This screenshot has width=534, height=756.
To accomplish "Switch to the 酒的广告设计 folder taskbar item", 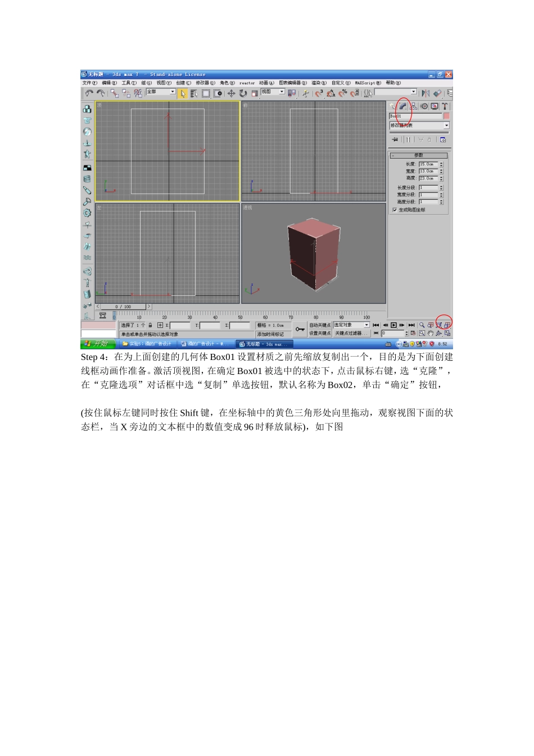I will 147,344.
